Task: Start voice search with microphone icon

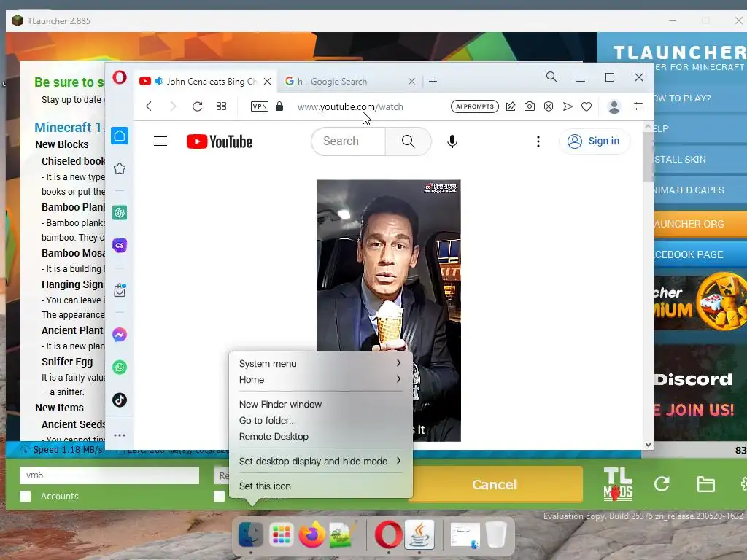Action: [452, 141]
